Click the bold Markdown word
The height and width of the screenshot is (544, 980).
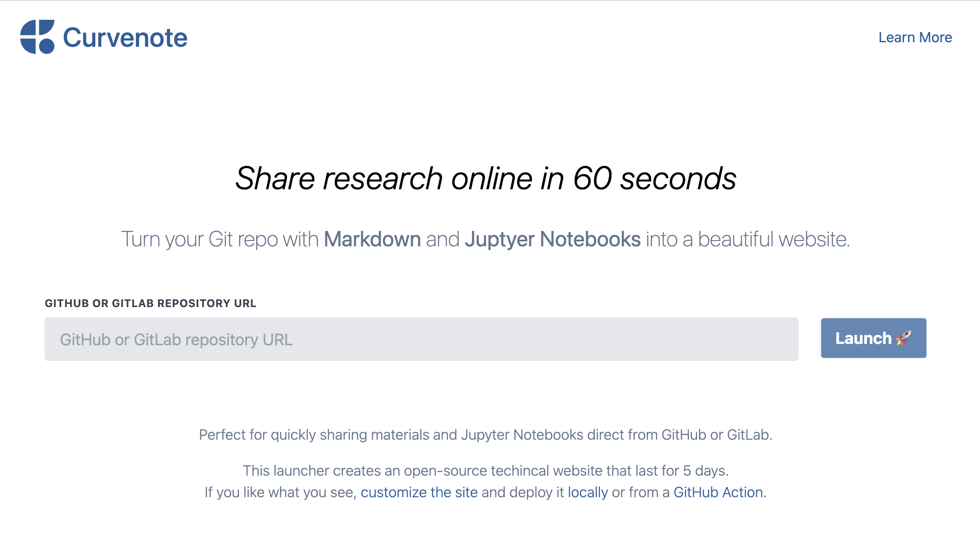(372, 239)
